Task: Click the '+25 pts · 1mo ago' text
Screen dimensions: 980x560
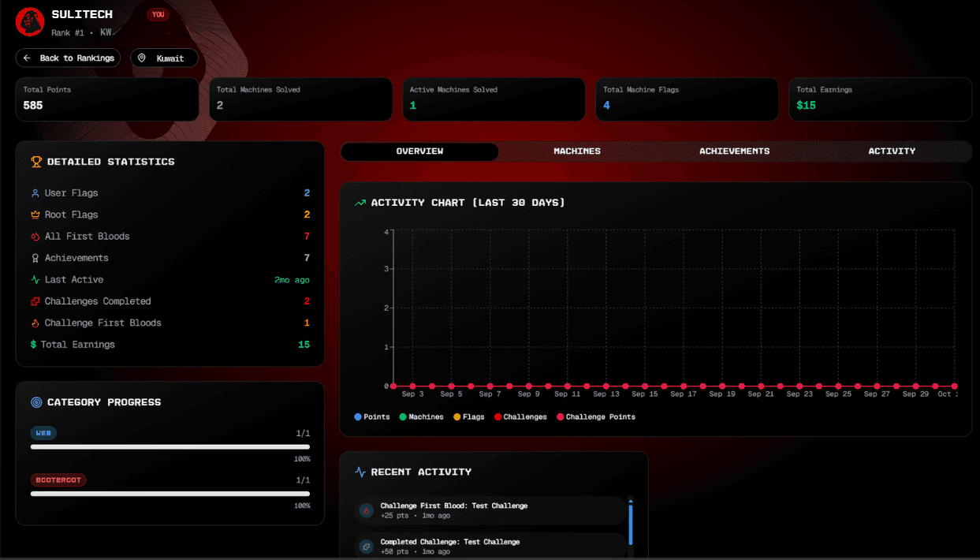Action: click(x=415, y=516)
